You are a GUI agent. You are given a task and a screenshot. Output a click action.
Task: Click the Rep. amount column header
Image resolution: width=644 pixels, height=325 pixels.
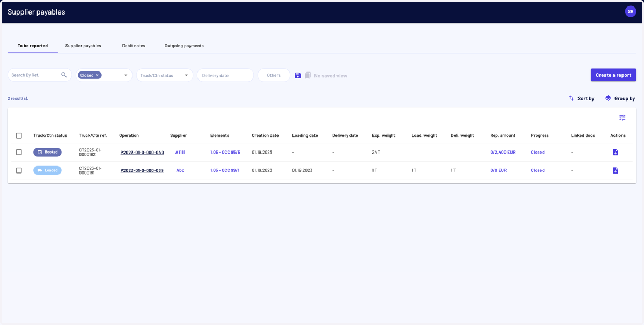pyautogui.click(x=503, y=135)
